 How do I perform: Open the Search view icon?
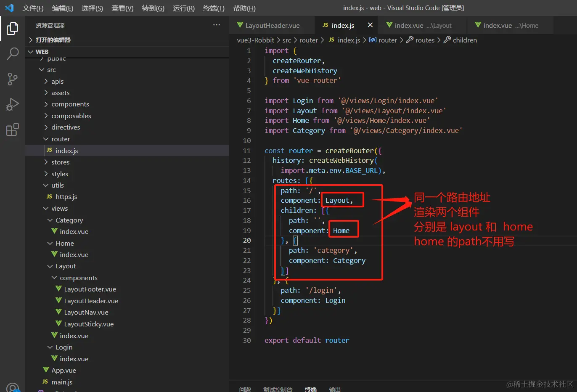(x=13, y=53)
